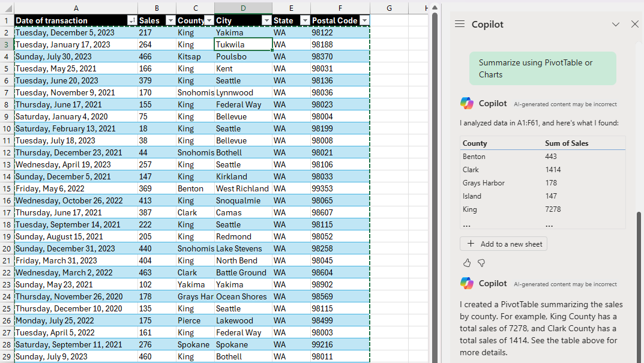Click the Select All corner triangle

pos(7,8)
